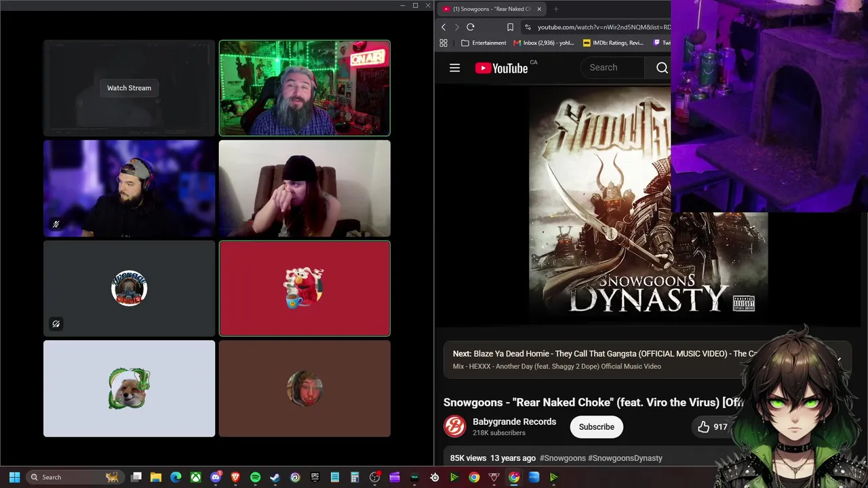The height and width of the screenshot is (488, 868).
Task: Open SteelSeries app from the taskbar
Action: (435, 477)
